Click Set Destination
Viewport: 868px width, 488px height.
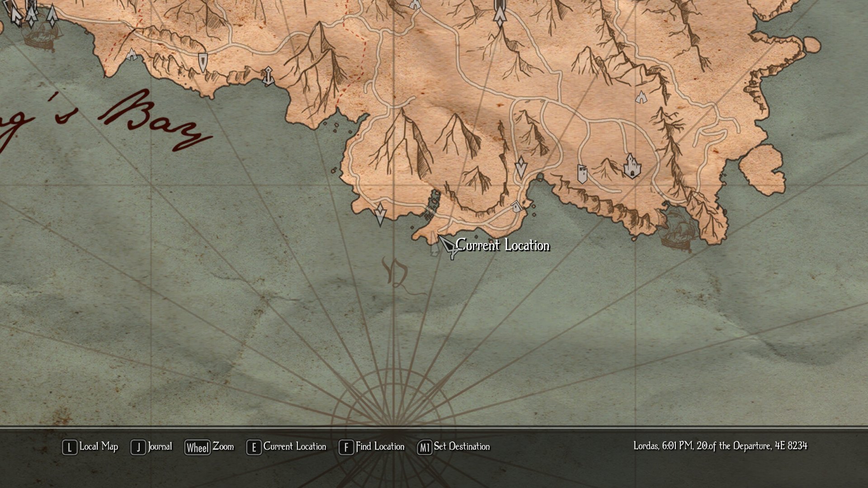461,447
